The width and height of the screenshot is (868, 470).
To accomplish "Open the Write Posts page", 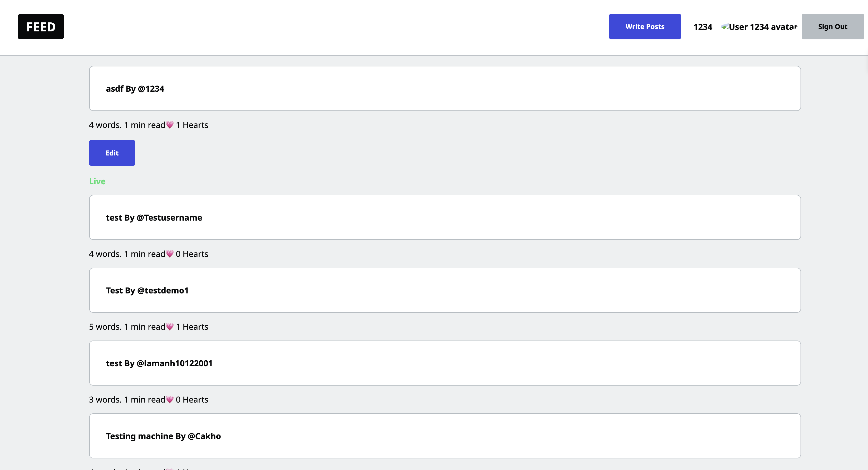I will click(645, 27).
